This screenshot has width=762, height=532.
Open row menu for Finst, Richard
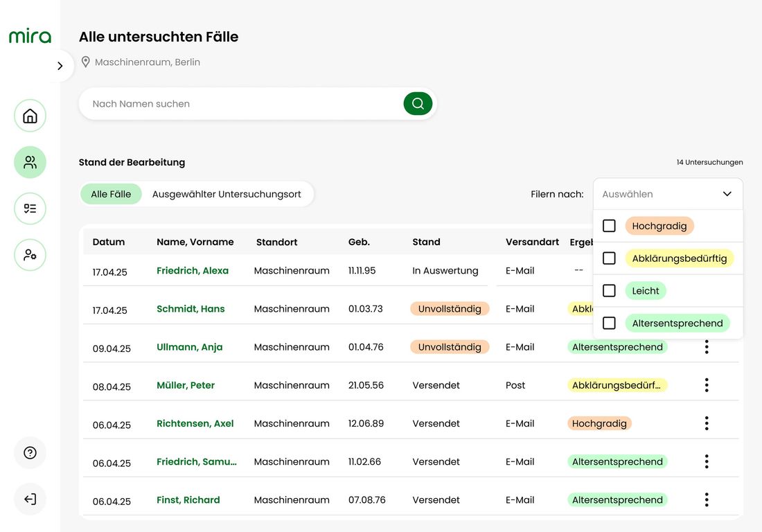(x=707, y=500)
